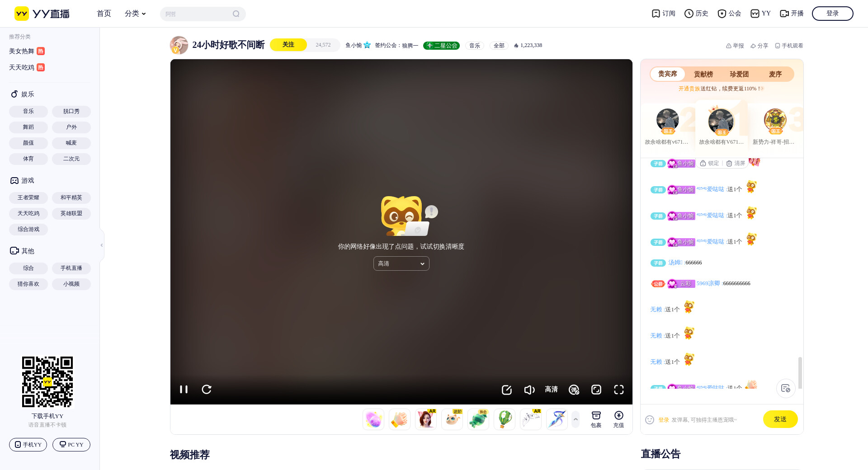
Task: Select the AR girl gift
Action: point(426,419)
